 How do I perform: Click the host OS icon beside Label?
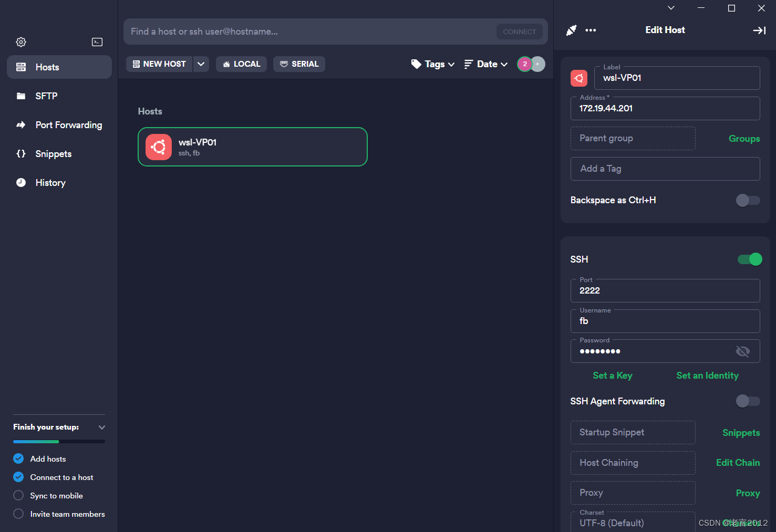(579, 78)
